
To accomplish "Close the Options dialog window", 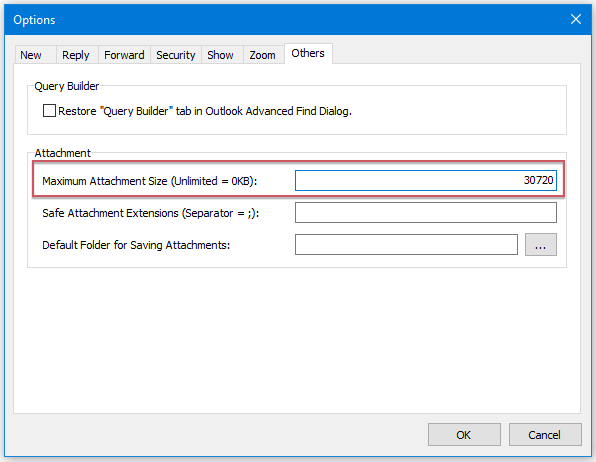I will pos(576,19).
